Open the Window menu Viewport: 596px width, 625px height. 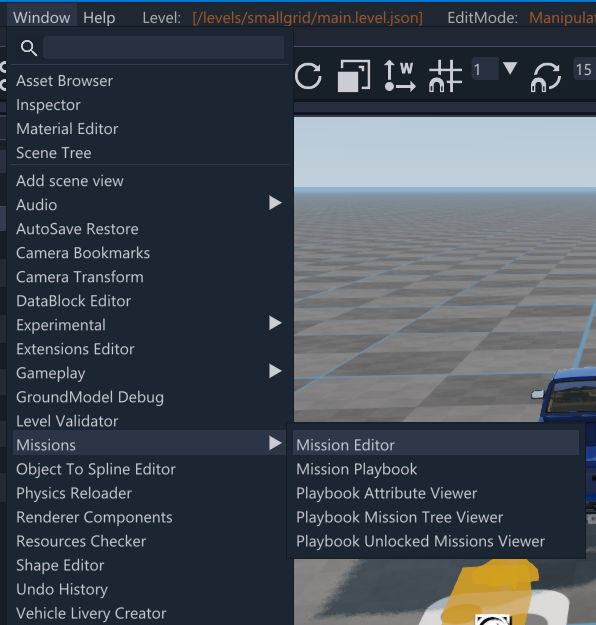41,18
